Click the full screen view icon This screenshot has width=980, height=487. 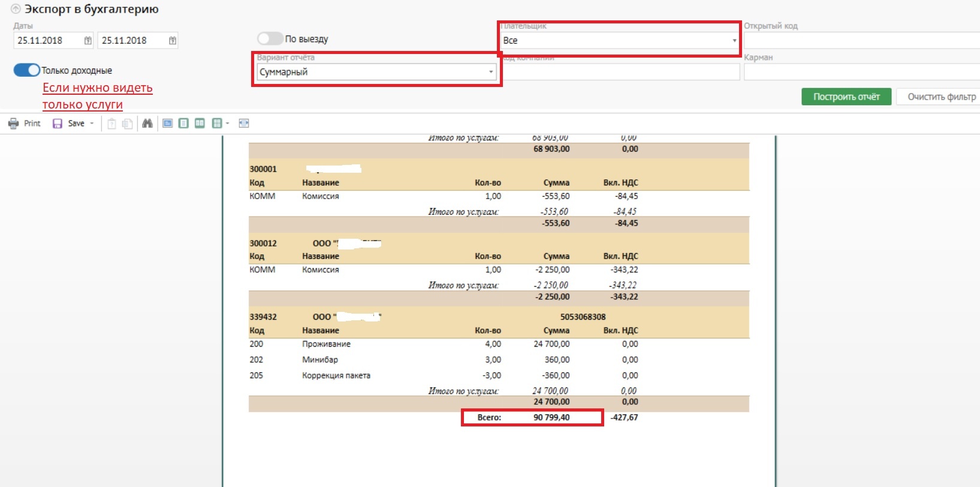pyautogui.click(x=168, y=124)
